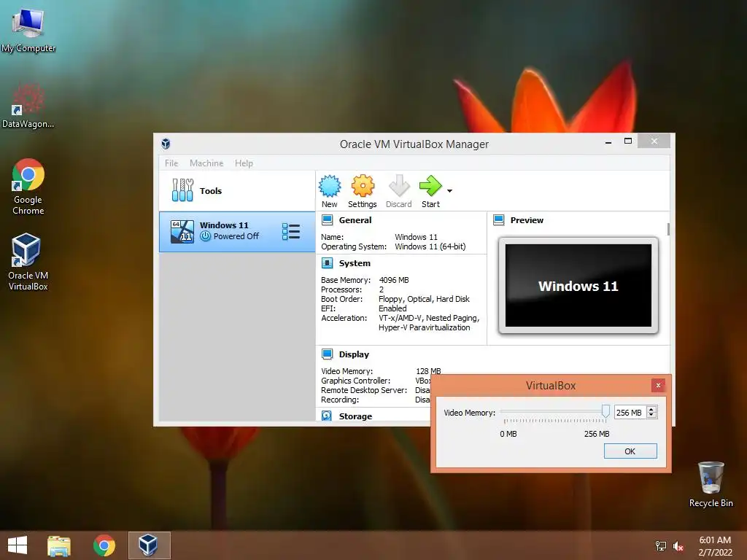The image size is (747, 560).
Task: Select the Windows 11 virtual machine entry
Action: point(237,231)
